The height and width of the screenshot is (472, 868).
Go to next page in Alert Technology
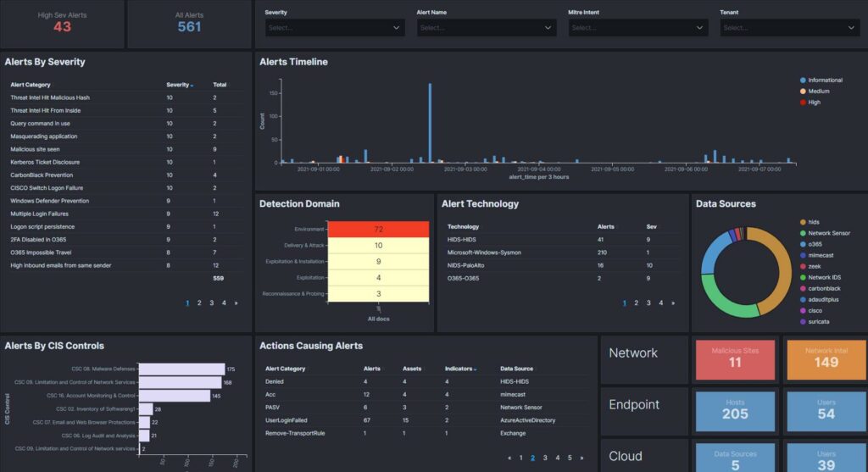click(673, 303)
